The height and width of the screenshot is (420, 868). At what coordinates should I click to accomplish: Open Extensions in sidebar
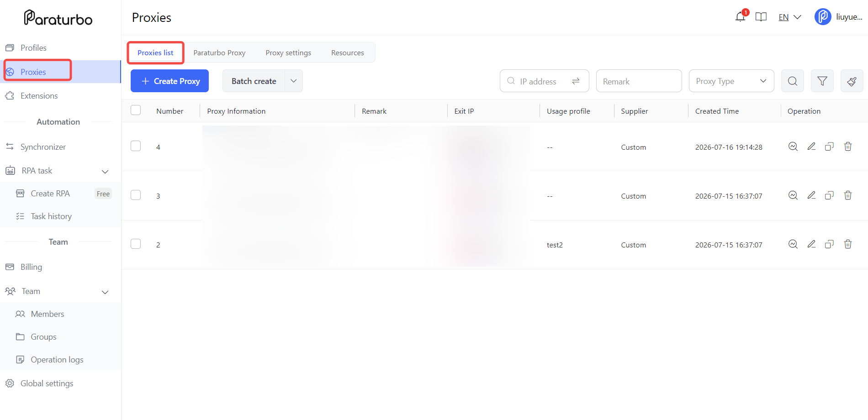tap(60, 95)
